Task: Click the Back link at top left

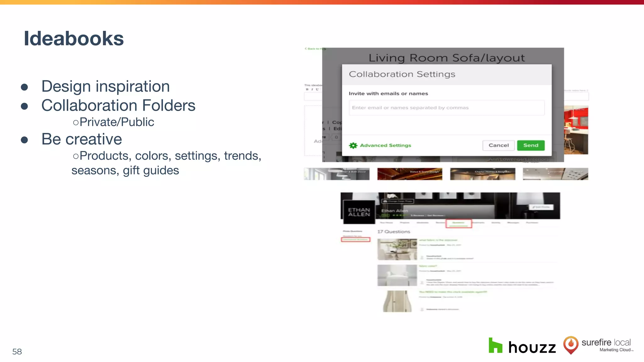Action: pyautogui.click(x=313, y=49)
